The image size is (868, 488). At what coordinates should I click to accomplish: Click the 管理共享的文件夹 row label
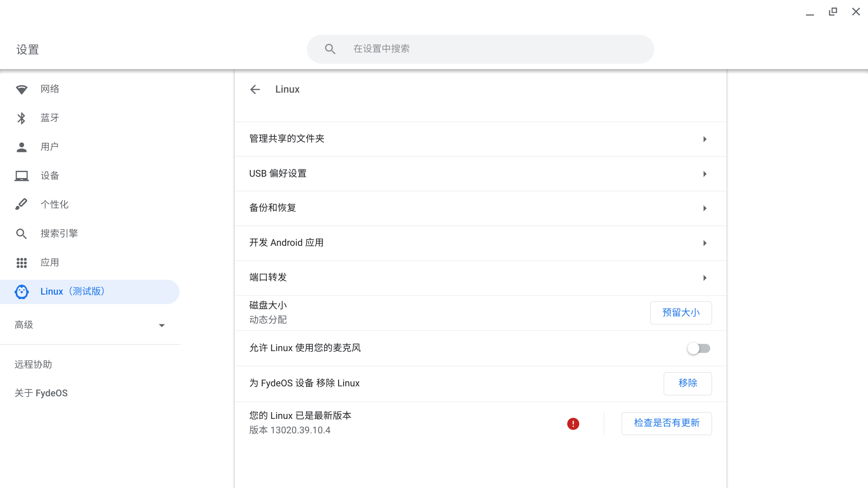pyautogui.click(x=287, y=139)
